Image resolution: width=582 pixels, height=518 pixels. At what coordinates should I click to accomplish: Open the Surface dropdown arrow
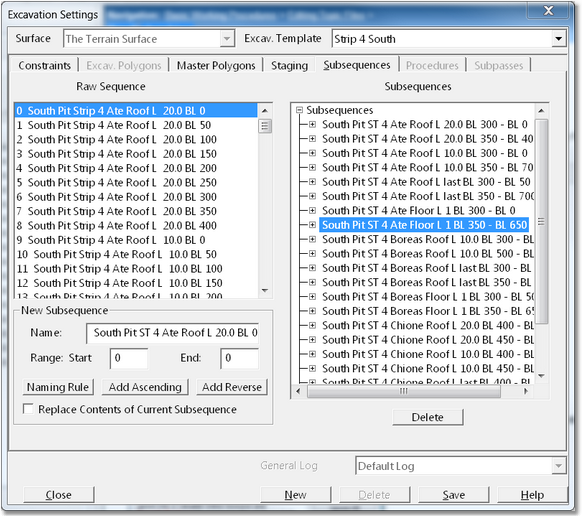tap(226, 39)
